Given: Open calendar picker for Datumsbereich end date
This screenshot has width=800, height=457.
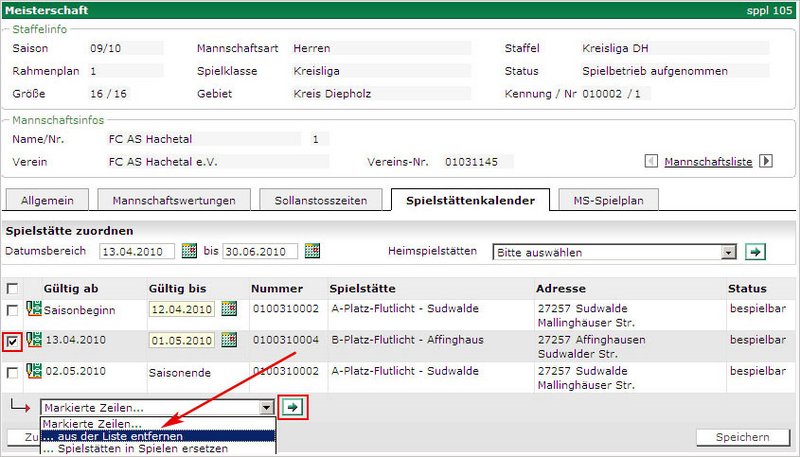Looking at the screenshot, I should (x=312, y=251).
